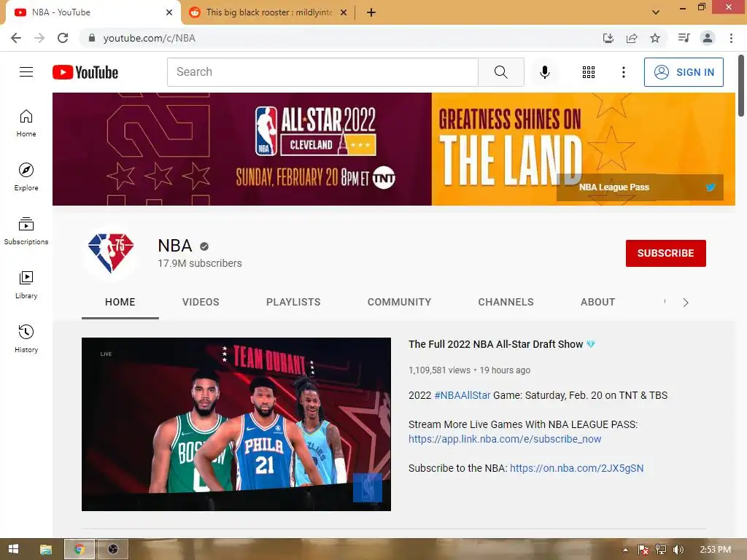Open media control icon in Chrome toolbar
The image size is (747, 560).
(x=684, y=38)
